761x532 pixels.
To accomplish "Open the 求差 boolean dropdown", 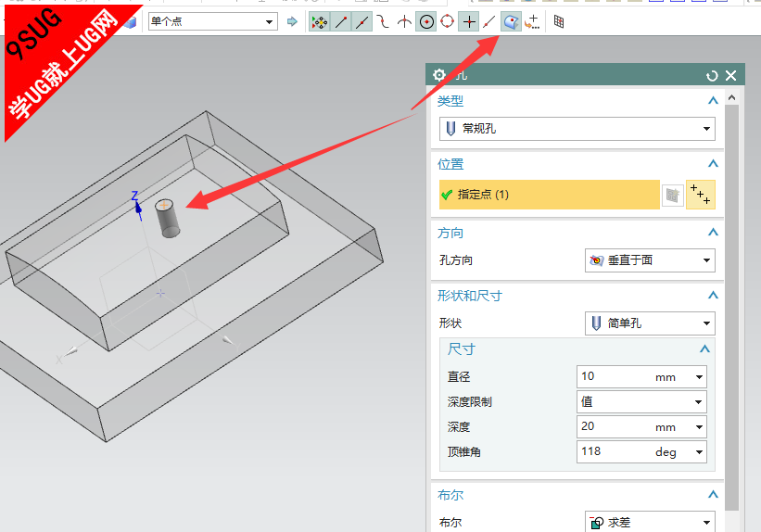I will pos(650,523).
